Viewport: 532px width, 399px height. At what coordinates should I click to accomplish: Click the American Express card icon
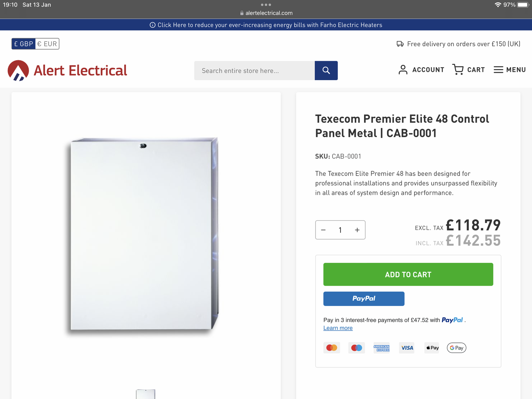coord(381,348)
